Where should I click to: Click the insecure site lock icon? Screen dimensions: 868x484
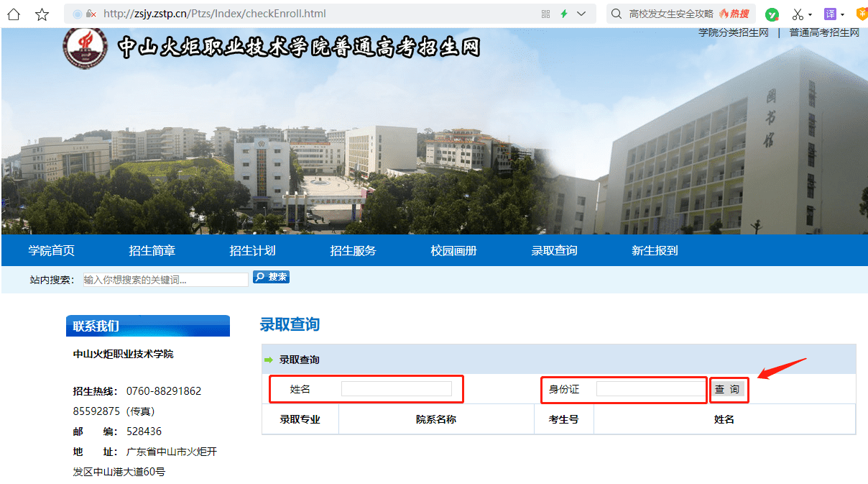pyautogui.click(x=90, y=14)
